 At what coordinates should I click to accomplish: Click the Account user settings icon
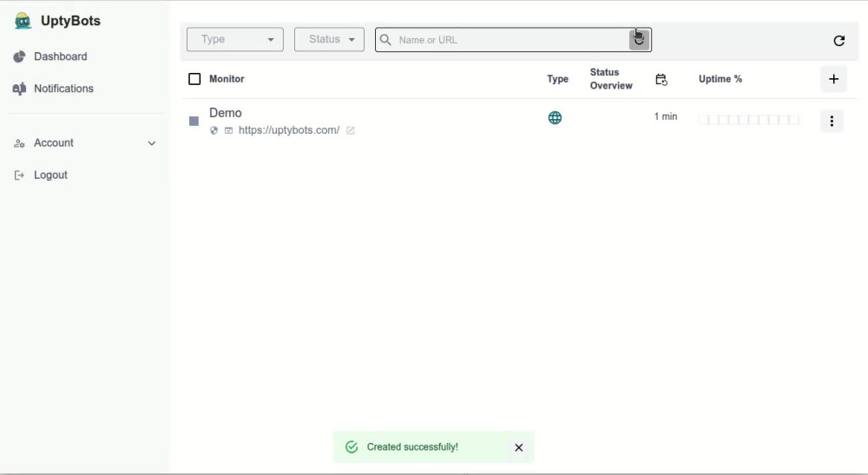(x=19, y=143)
